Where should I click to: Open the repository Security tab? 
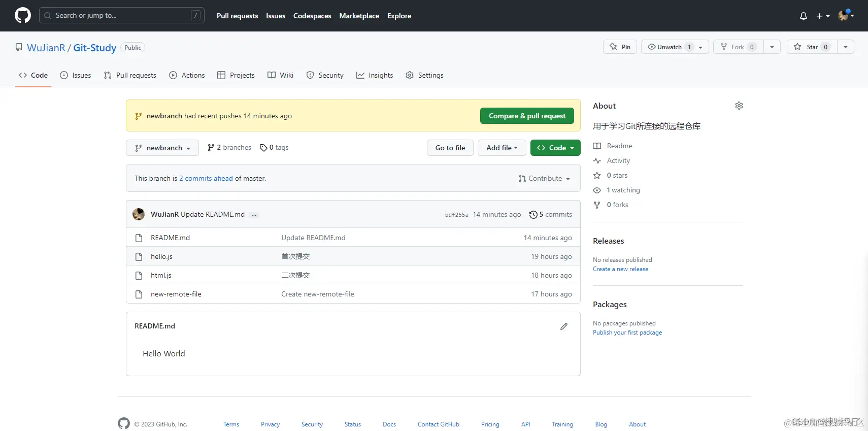click(325, 75)
